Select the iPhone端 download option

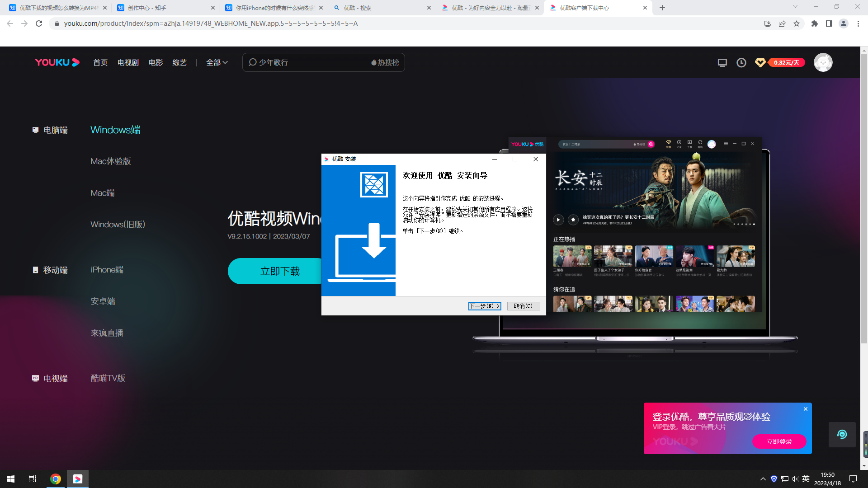107,270
